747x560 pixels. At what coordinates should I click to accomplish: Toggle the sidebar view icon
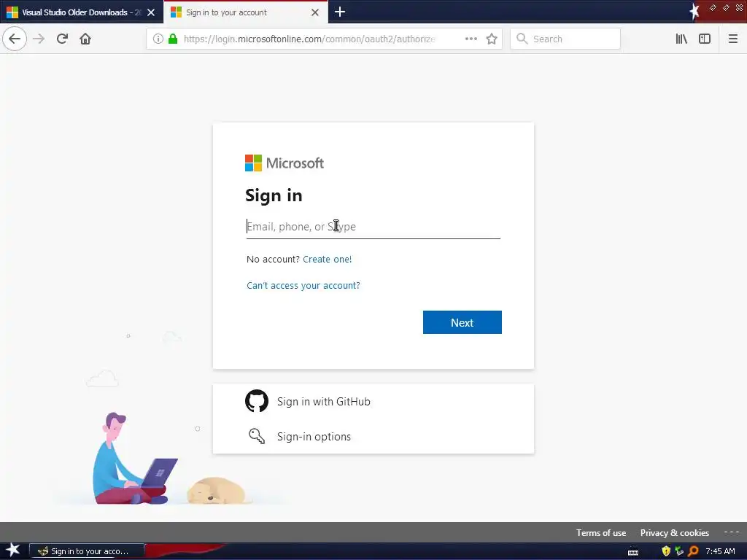coord(705,39)
